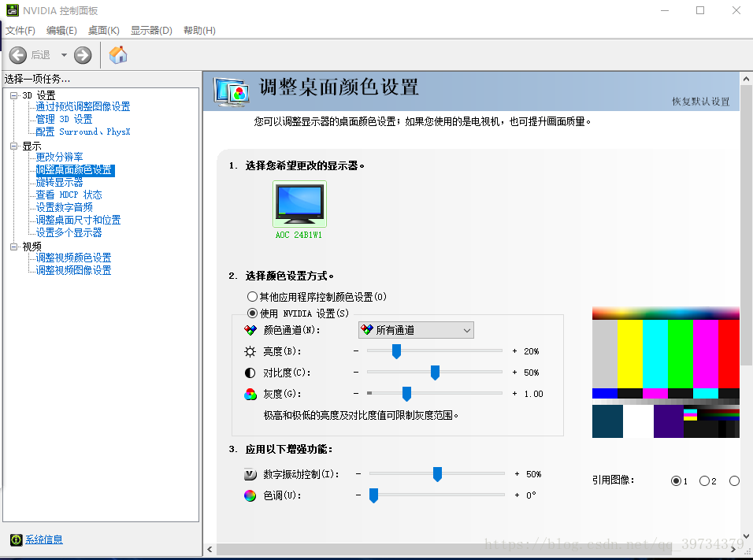
Task: Click the vertical scrollbar down arrow
Action: pyautogui.click(x=746, y=536)
